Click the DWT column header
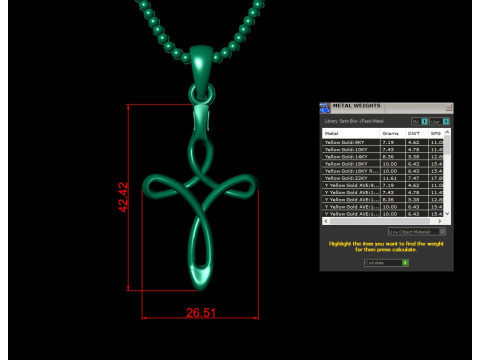Viewport: 480px width, 360px height. tap(416, 133)
